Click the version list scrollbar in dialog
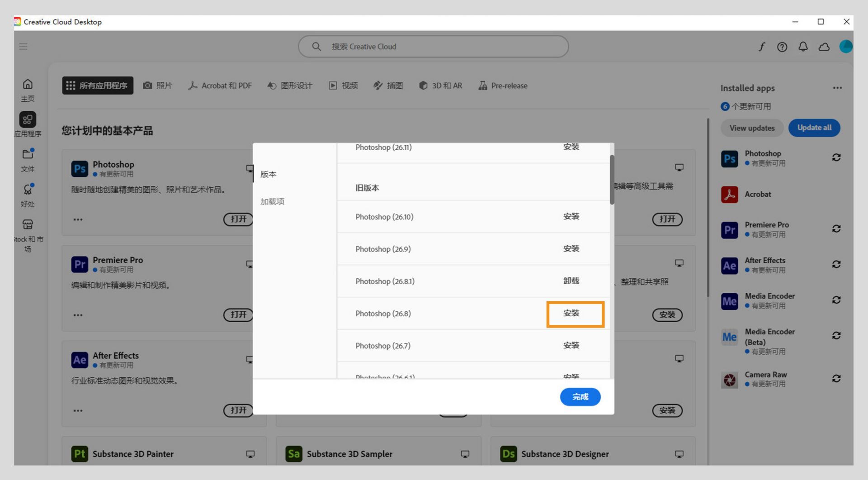This screenshot has width=868, height=480. pyautogui.click(x=612, y=180)
